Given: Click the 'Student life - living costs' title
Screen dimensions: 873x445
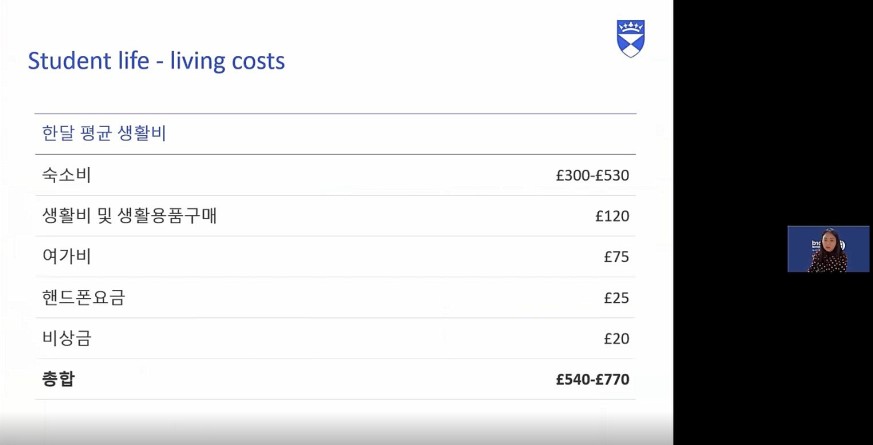Looking at the screenshot, I should [x=156, y=61].
